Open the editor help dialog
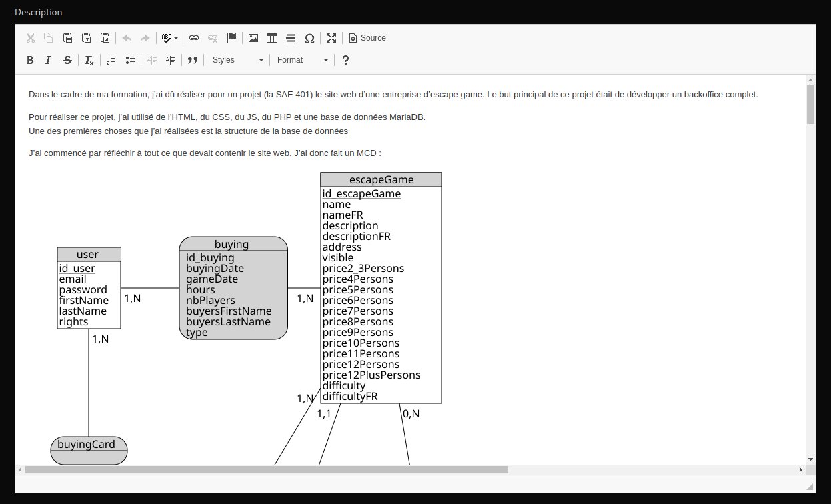Screen dimensions: 831x504 tap(345, 60)
